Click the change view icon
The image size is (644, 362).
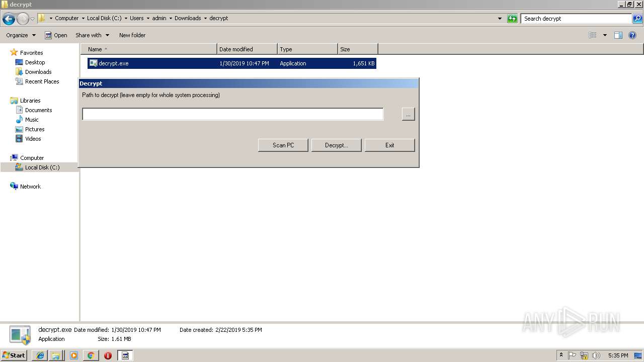point(593,35)
